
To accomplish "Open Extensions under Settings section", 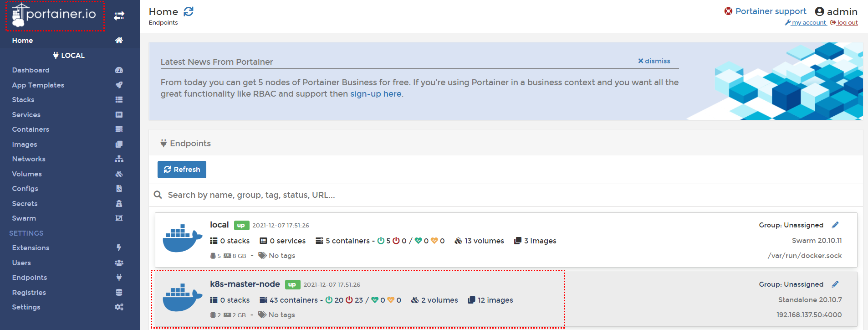I will (x=31, y=248).
